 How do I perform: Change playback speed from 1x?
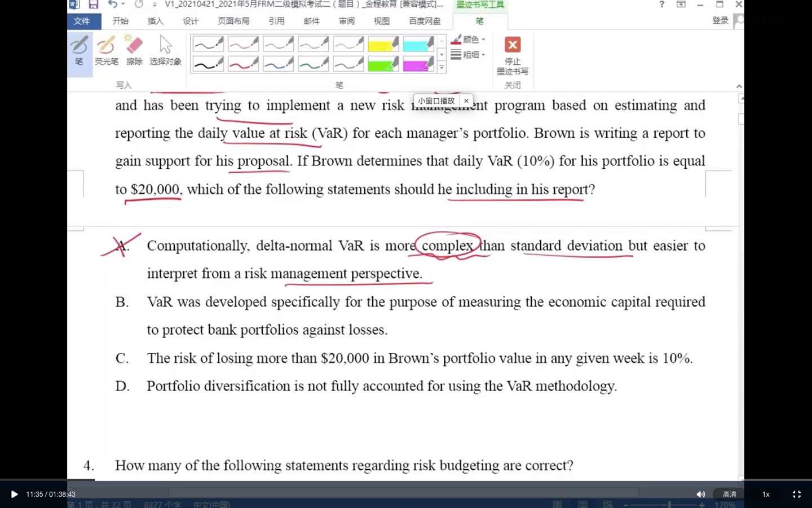pos(766,494)
